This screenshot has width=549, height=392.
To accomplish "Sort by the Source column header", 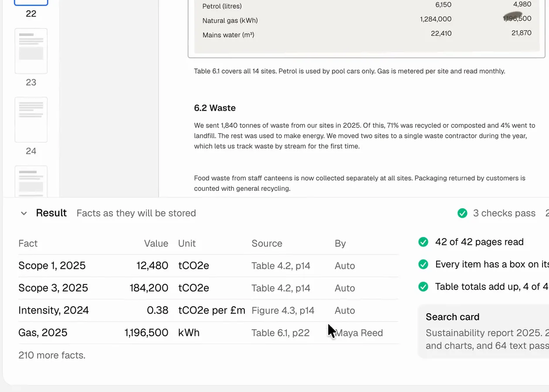I will pyautogui.click(x=267, y=243).
